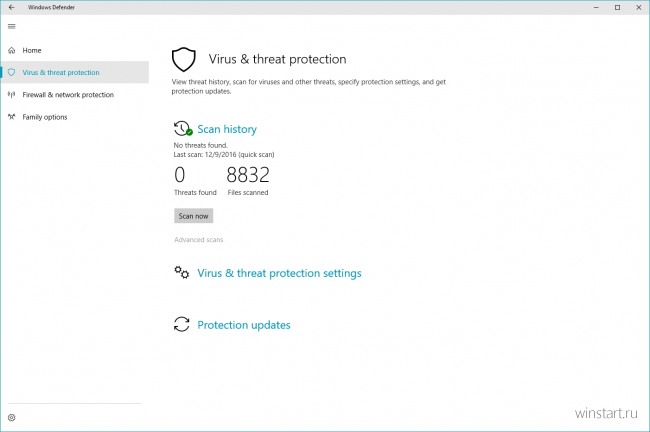The width and height of the screenshot is (650, 432).
Task: Go back using the arrow in title bar
Action: point(12,7)
